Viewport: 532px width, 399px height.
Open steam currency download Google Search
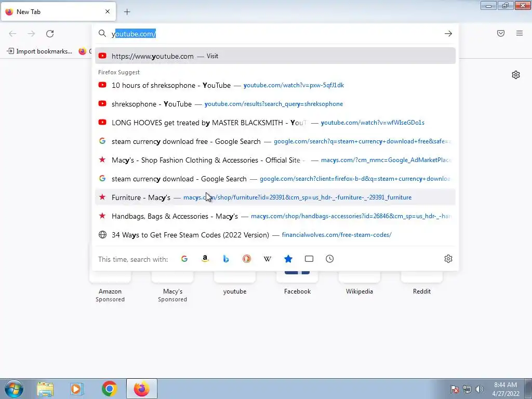click(x=275, y=179)
